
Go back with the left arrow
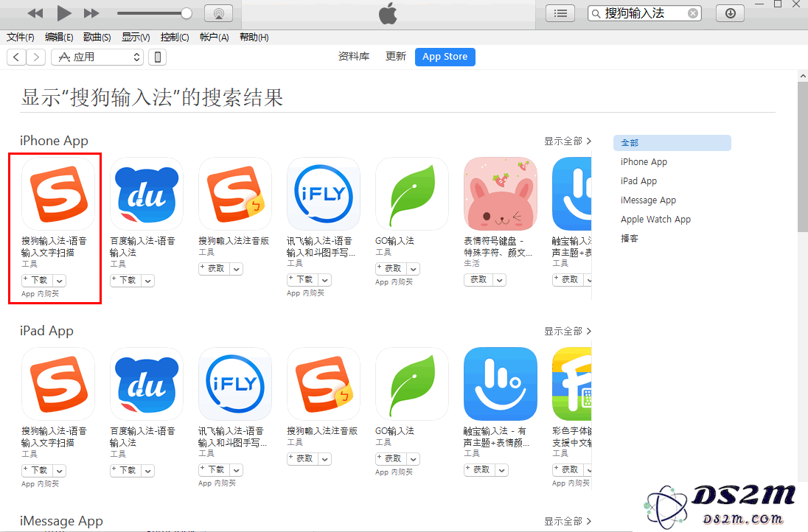pyautogui.click(x=16, y=57)
